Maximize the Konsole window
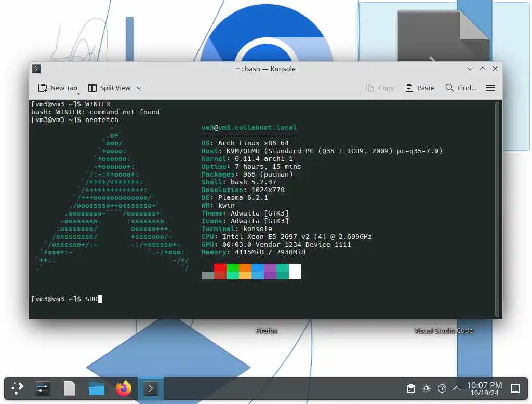 (482, 69)
